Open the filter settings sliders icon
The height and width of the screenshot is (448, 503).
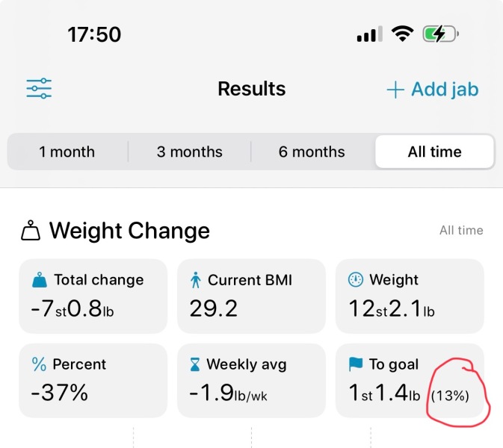[39, 89]
